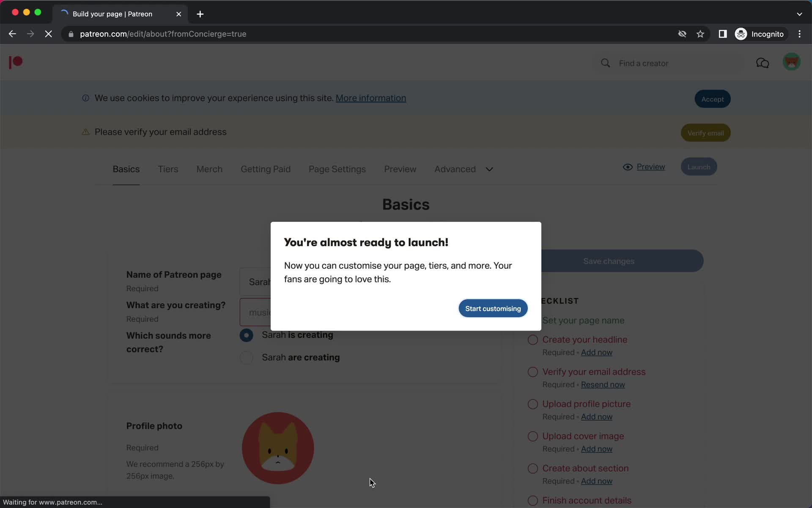812x508 pixels.
Task: Click the back navigation arrow icon
Action: [12, 33]
